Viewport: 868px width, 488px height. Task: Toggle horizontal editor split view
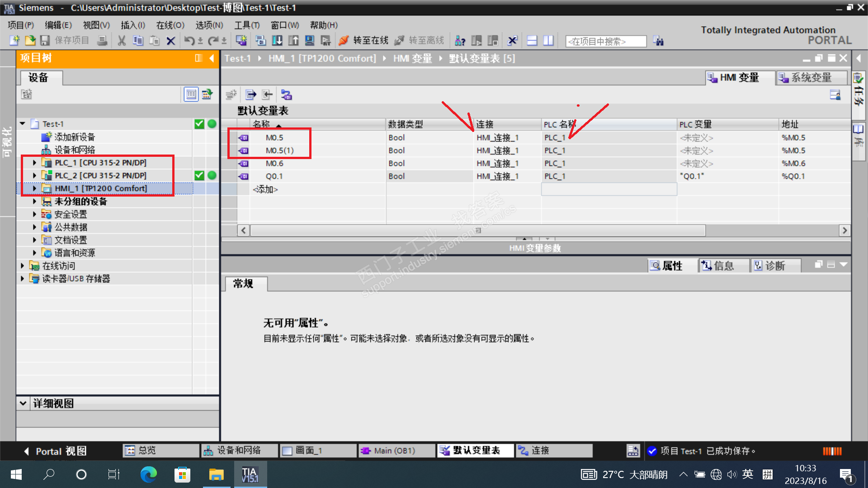coord(532,41)
